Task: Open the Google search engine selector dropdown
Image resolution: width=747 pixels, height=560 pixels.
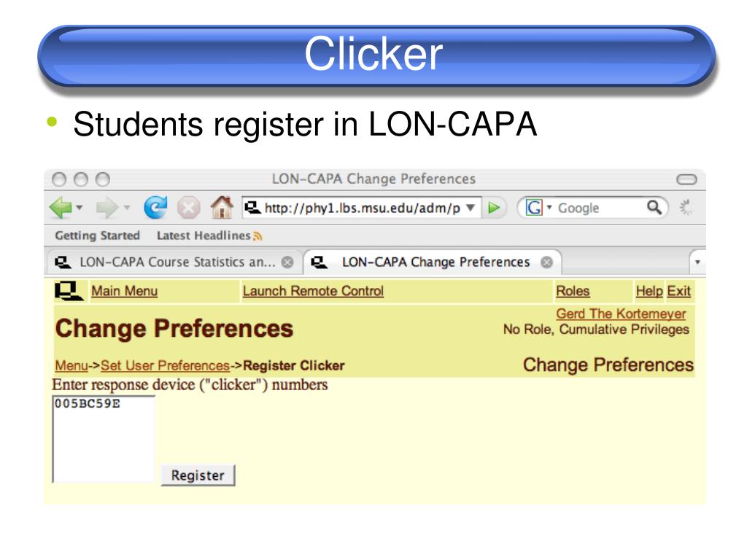Action: click(549, 207)
